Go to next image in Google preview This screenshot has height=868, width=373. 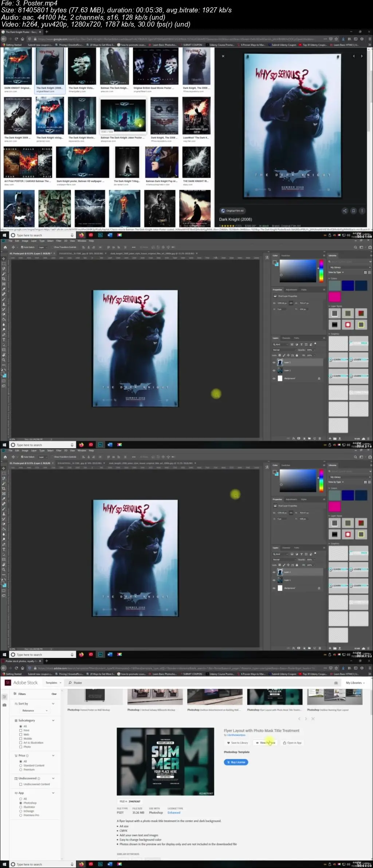coord(361,56)
